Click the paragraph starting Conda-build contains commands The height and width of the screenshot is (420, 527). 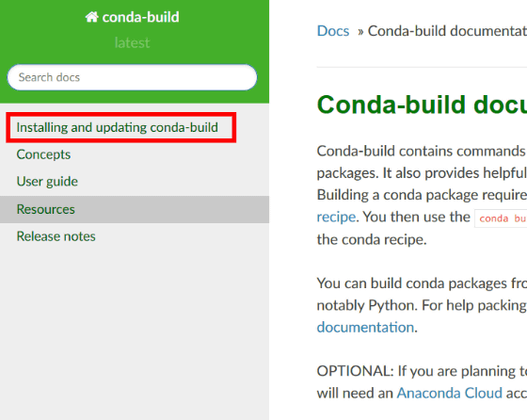[422, 195]
